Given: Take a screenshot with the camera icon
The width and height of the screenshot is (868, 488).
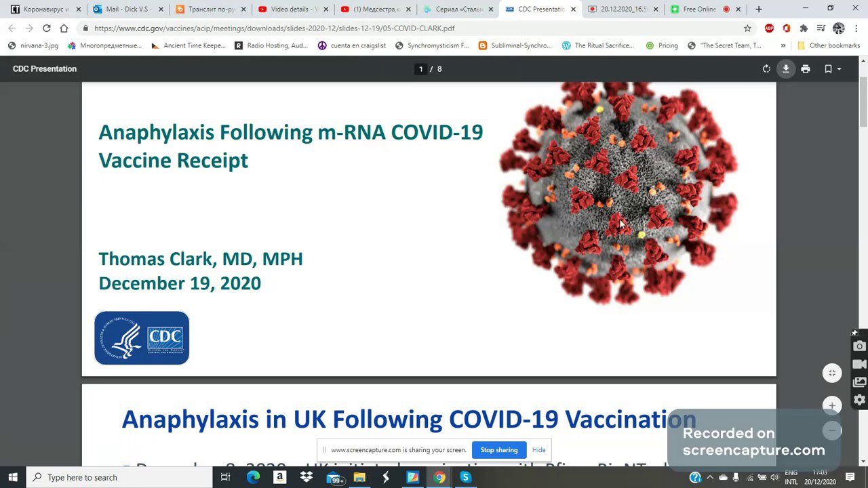Looking at the screenshot, I should click(859, 346).
